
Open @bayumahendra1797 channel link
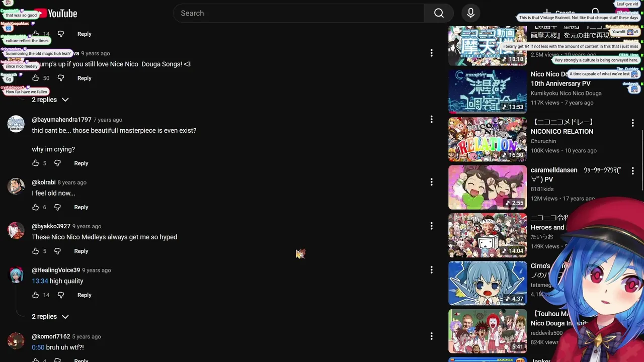(61, 120)
